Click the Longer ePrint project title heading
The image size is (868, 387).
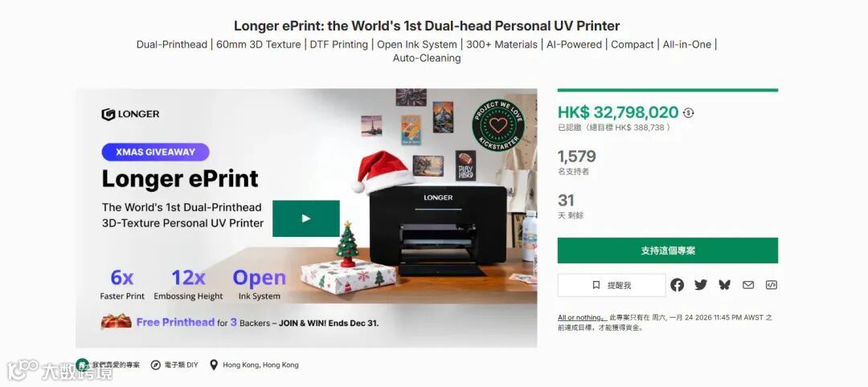427,26
